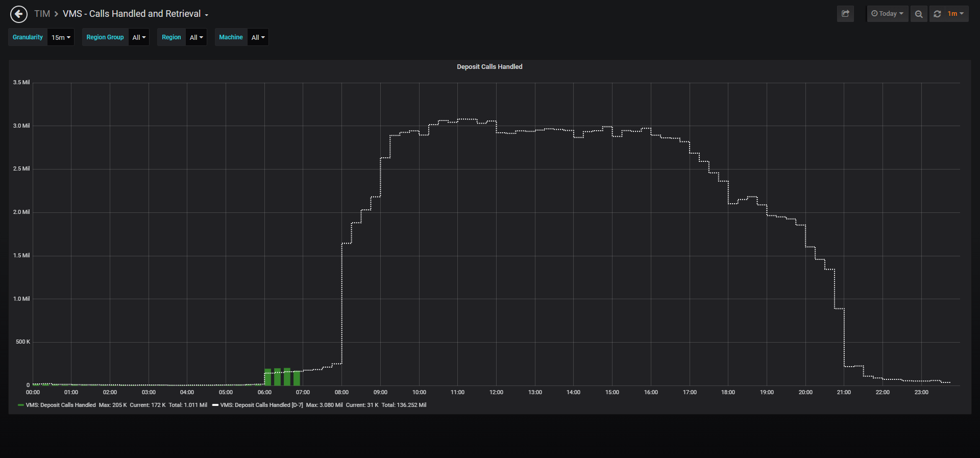Image resolution: width=980 pixels, height=458 pixels.
Task: Open the Region Group All dropdown
Action: click(139, 37)
